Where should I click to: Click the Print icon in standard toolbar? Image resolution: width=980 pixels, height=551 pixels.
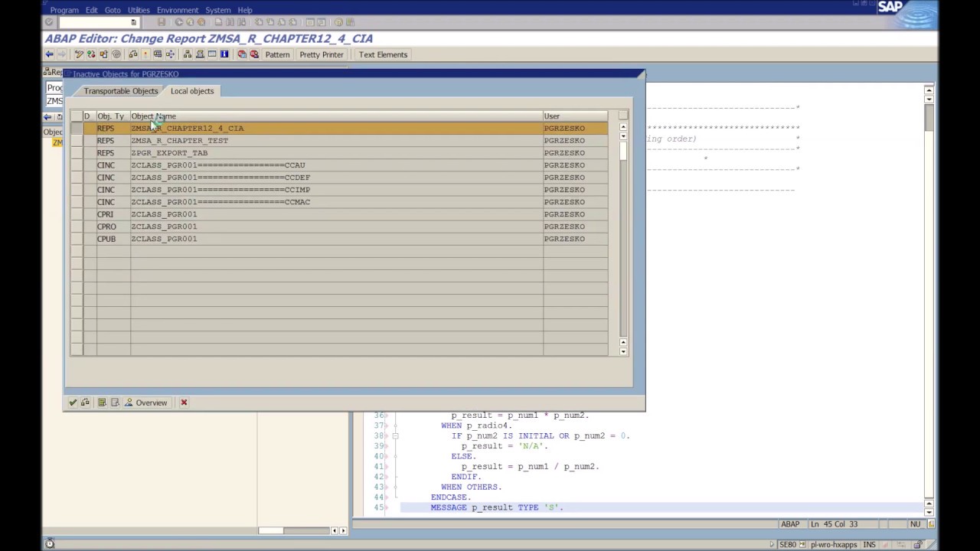pyautogui.click(x=218, y=22)
